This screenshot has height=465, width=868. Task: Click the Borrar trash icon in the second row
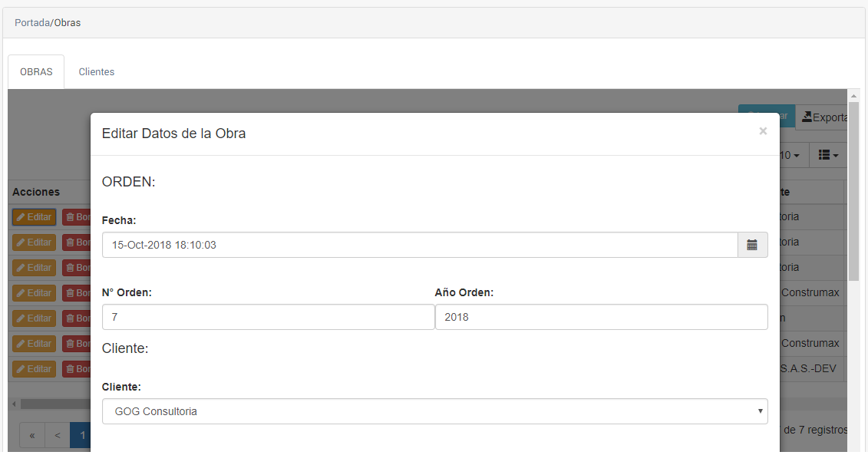71,242
